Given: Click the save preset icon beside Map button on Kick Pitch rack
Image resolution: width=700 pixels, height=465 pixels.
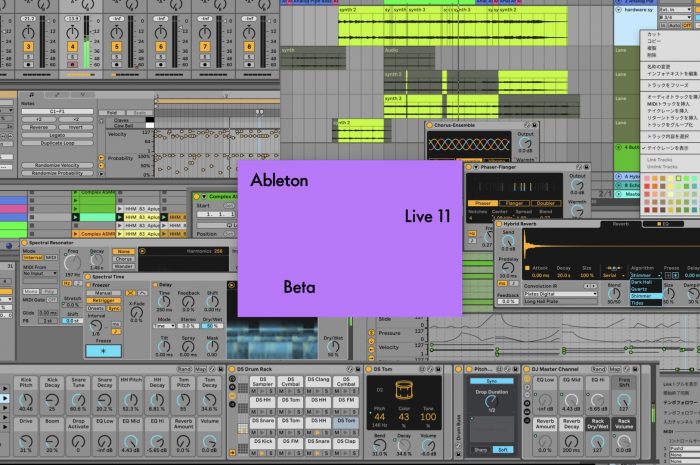Looking at the screenshot, I should 220,370.
